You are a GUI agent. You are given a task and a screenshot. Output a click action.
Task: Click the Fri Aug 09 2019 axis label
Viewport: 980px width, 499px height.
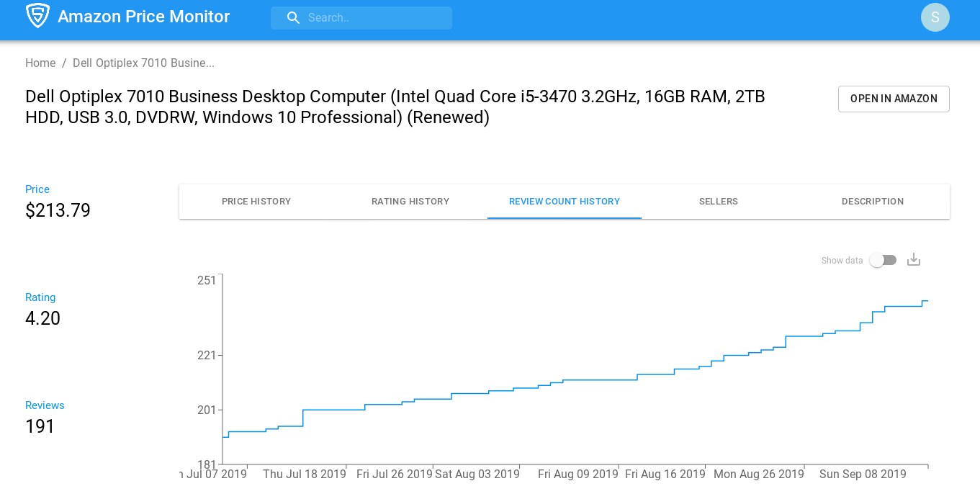pyautogui.click(x=578, y=474)
